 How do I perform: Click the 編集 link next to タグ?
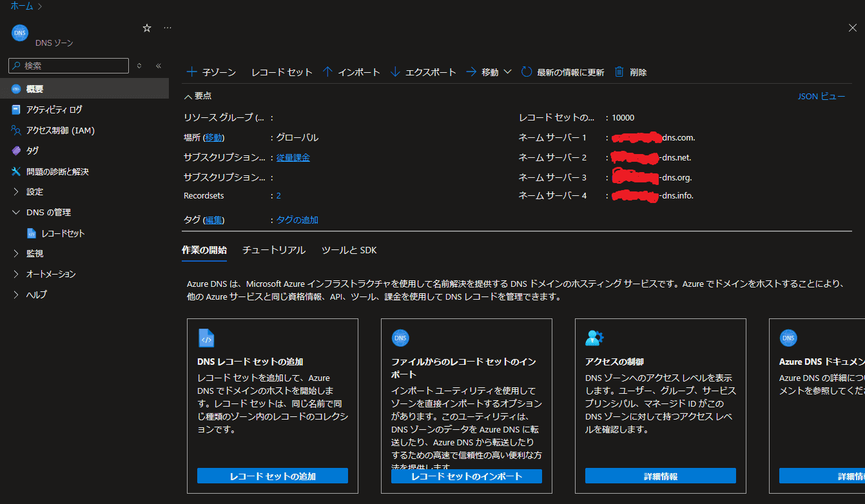tap(214, 220)
